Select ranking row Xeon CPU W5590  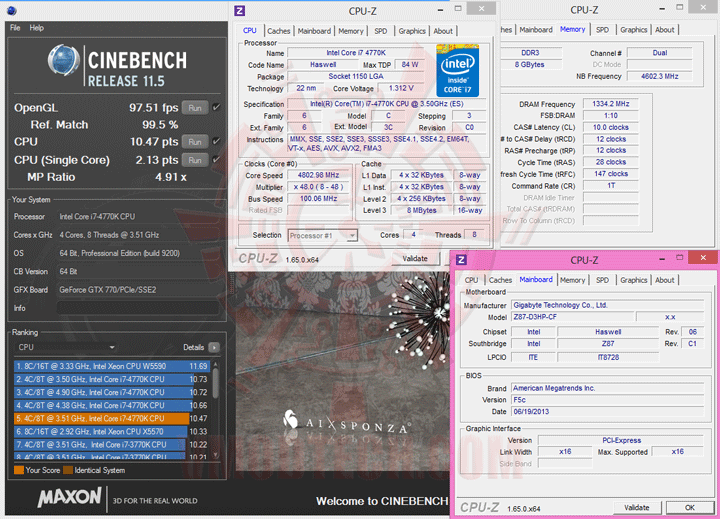pyautogui.click(x=112, y=366)
